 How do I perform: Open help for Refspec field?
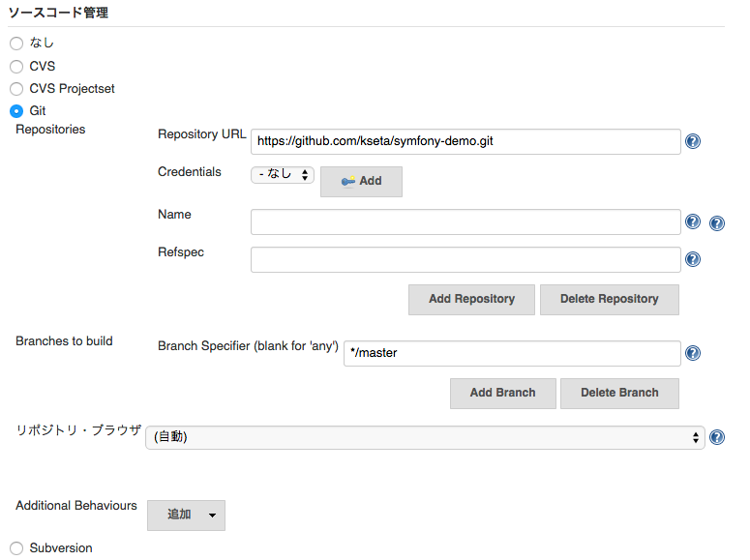pyautogui.click(x=693, y=259)
